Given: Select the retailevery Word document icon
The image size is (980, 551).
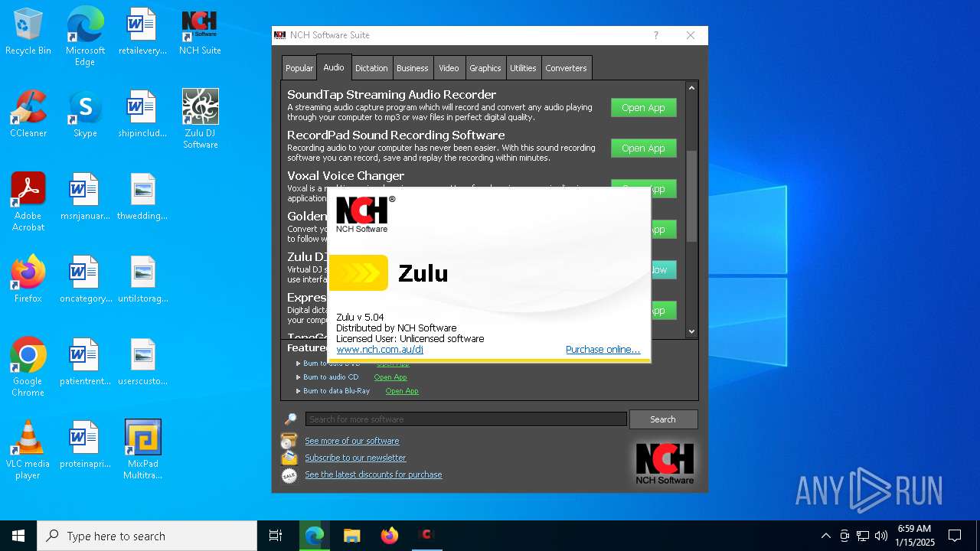Looking at the screenshot, I should tap(142, 32).
